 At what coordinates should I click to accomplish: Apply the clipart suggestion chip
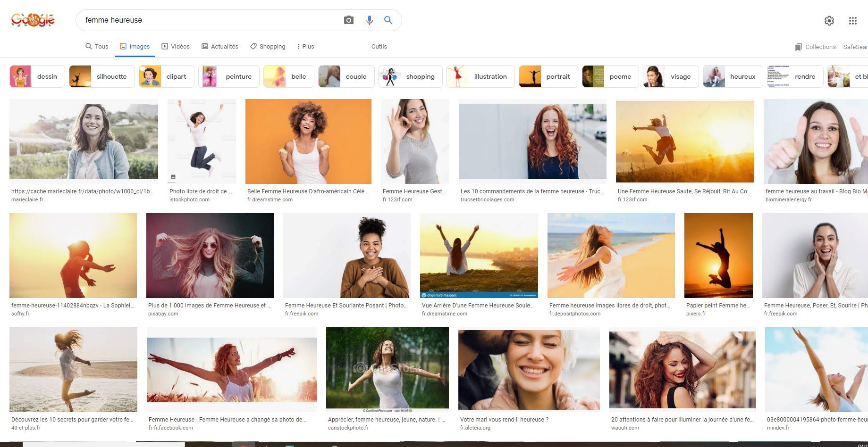pos(167,76)
